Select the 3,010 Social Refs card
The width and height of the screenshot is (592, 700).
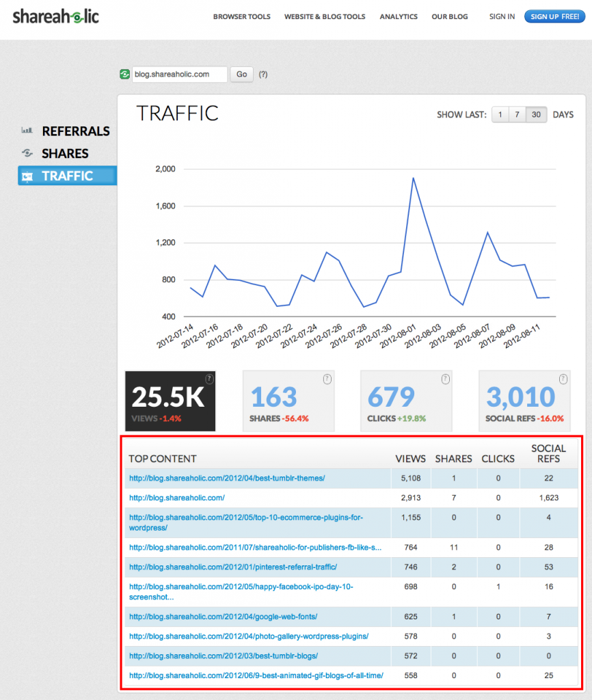(x=524, y=401)
